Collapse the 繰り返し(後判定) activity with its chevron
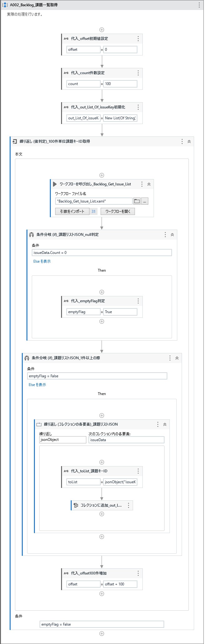The image size is (210, 644). pos(189,141)
